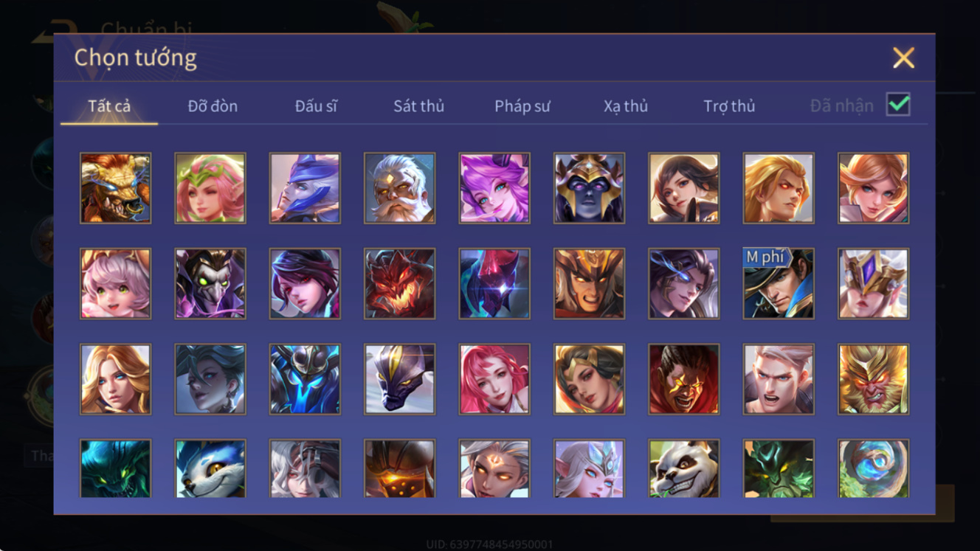980x551 pixels.
Task: Pick the Monkey King hero portrait
Action: [x=873, y=379]
